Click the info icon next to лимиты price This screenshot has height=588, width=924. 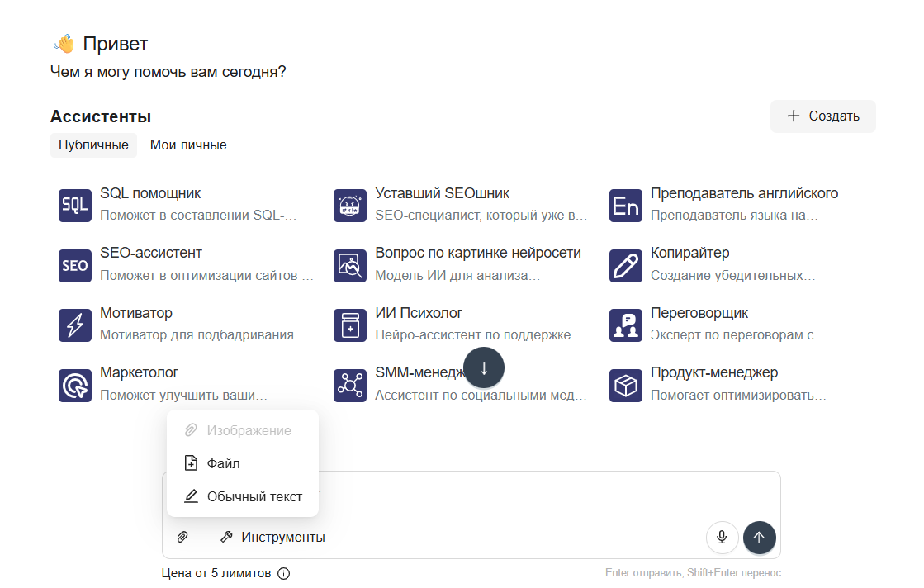pyautogui.click(x=284, y=572)
